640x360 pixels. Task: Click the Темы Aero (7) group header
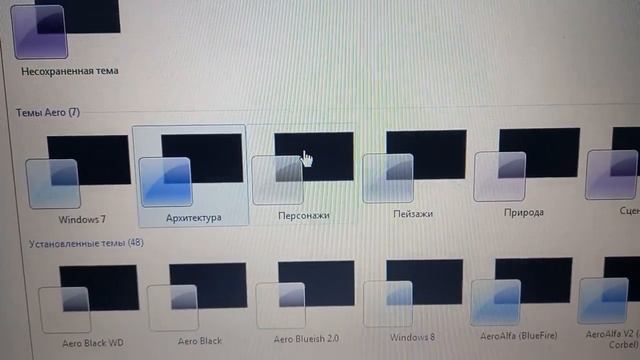click(x=48, y=112)
